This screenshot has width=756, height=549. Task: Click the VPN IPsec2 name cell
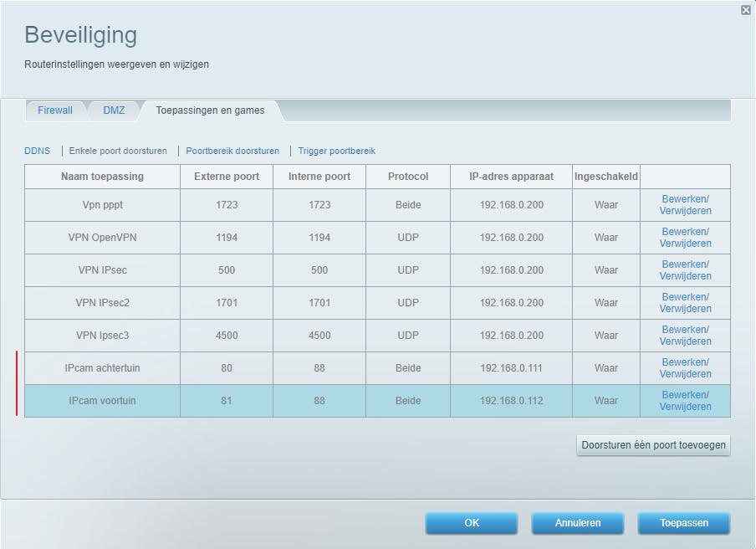pyautogui.click(x=102, y=303)
